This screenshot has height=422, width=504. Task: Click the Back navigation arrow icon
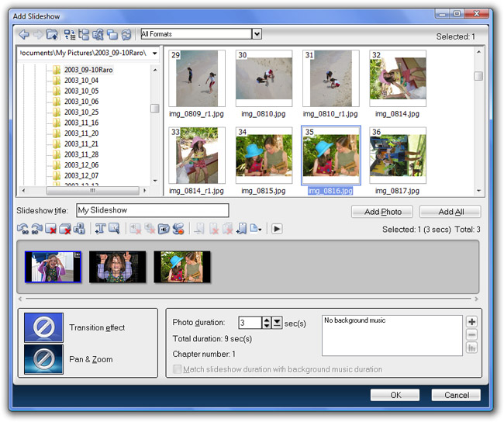pyautogui.click(x=23, y=34)
